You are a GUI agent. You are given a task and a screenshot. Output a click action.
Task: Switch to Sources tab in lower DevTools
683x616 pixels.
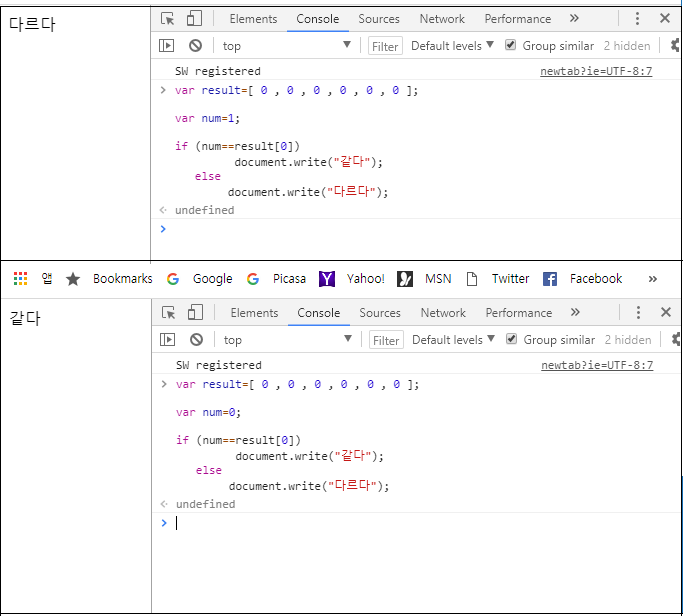pos(379,312)
